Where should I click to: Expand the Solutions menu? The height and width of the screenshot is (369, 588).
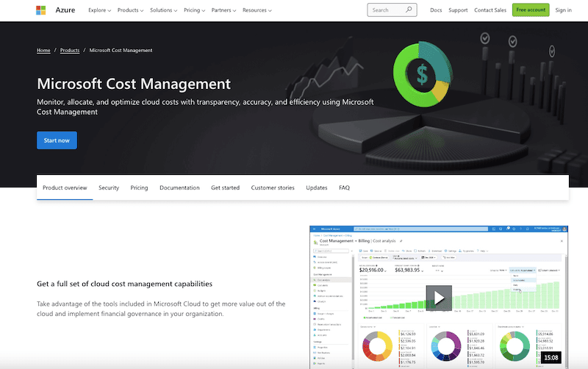(x=163, y=10)
